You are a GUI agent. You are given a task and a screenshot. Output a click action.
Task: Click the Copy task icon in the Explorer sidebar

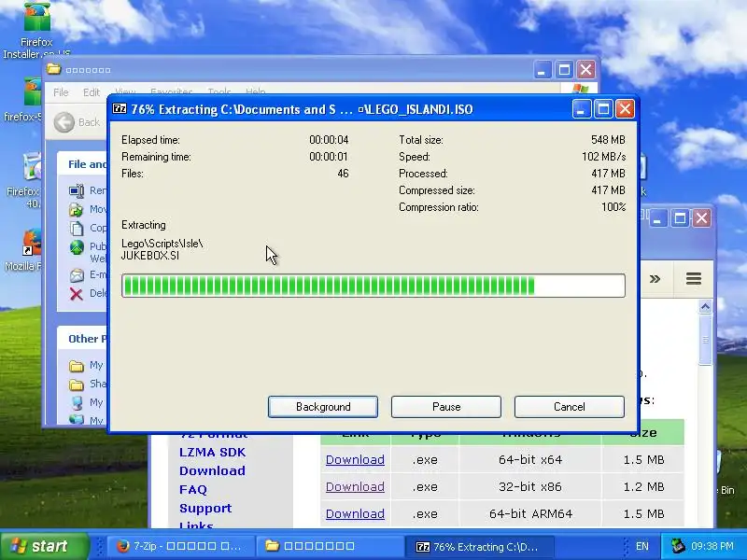[77, 228]
